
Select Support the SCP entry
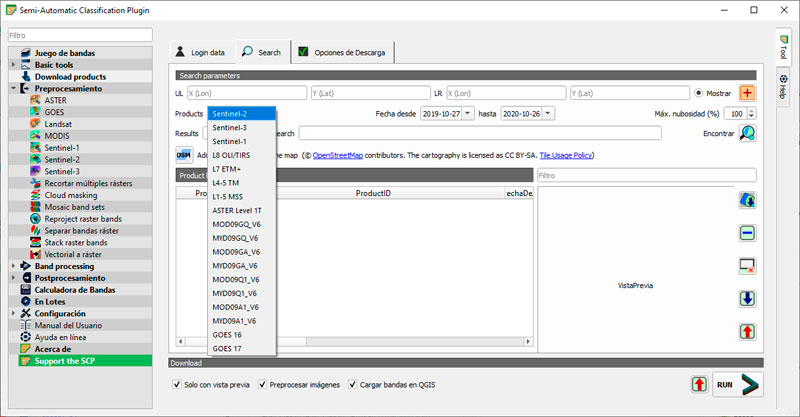[85, 361]
